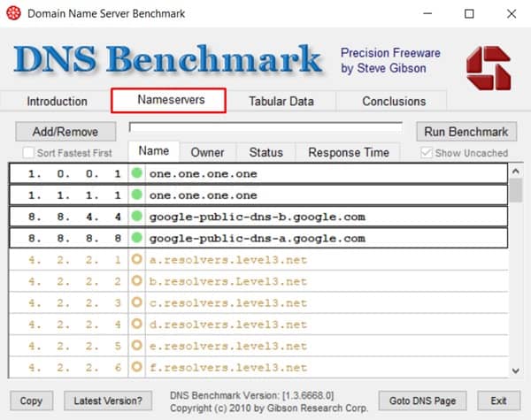Click the Gibson Research red logo

pyautogui.click(x=488, y=68)
